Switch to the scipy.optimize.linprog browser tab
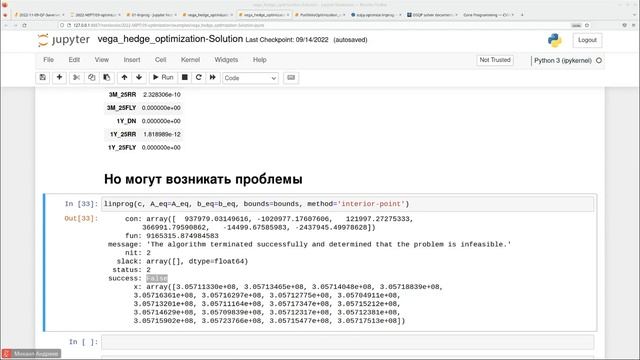 click(375, 15)
